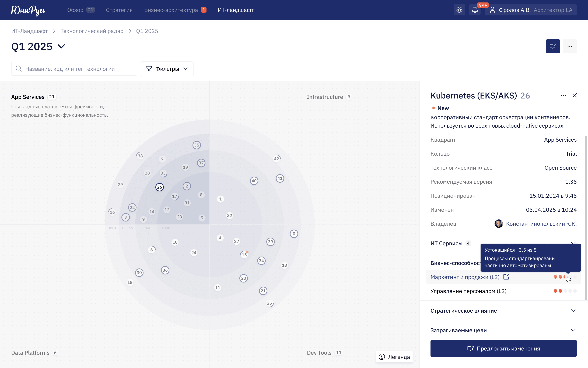Open Маркетинг и продажи (L2) link

pyautogui.click(x=465, y=277)
